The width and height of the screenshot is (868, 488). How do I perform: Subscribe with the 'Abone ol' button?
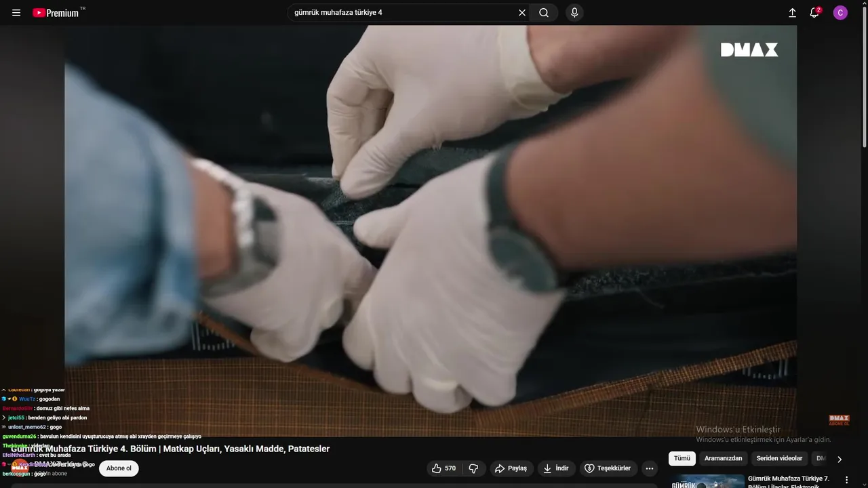pos(119,468)
